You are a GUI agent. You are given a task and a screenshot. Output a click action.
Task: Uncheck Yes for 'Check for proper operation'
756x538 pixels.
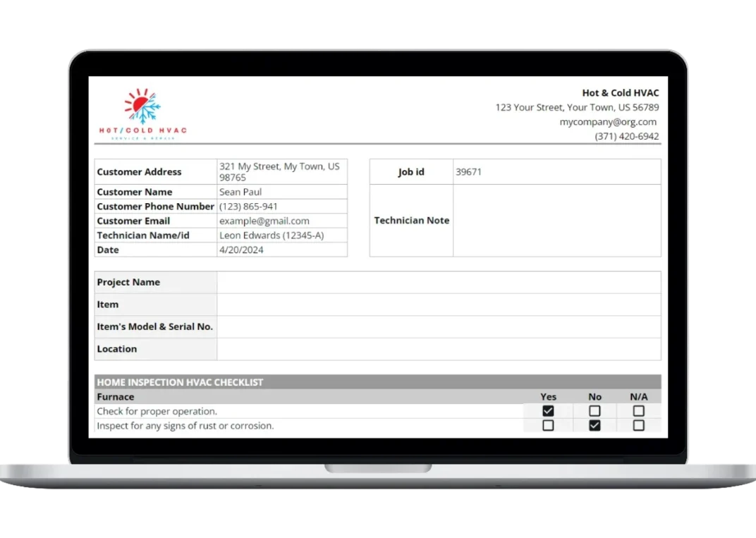(548, 411)
